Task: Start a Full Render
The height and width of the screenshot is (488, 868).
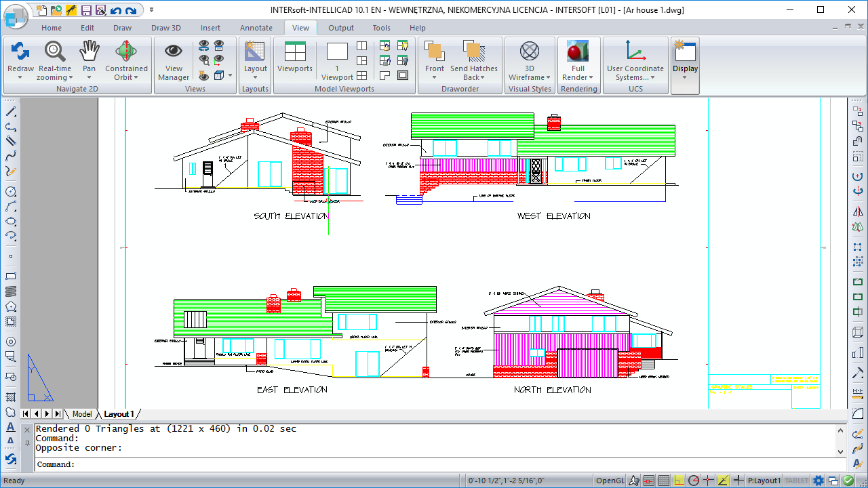Action: 578,52
